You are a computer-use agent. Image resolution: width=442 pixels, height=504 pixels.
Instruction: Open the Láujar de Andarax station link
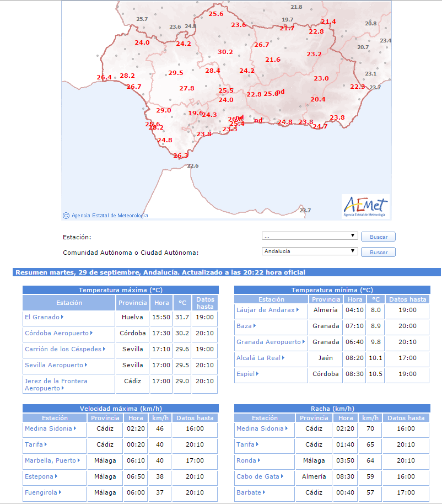tap(266, 310)
